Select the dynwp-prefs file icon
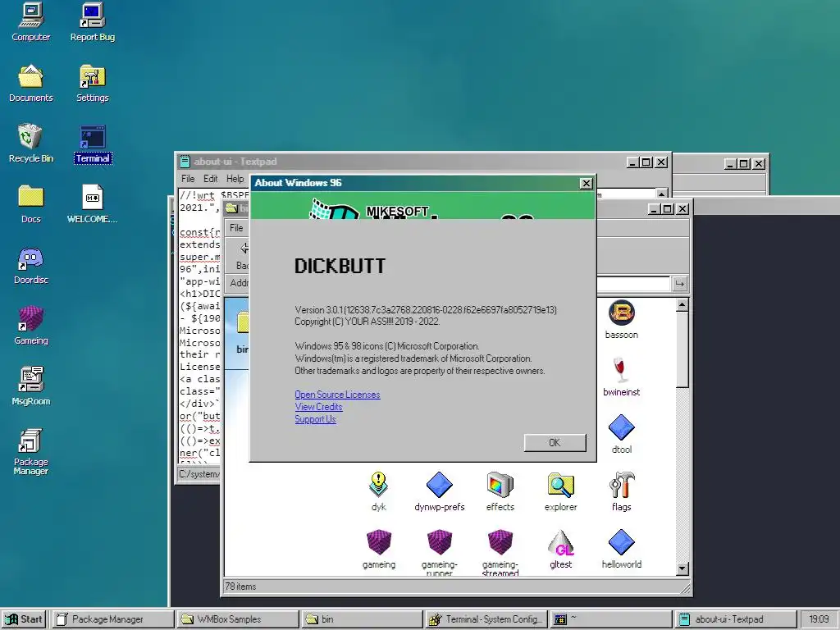Viewport: 840px width, 630px height. pos(440,492)
